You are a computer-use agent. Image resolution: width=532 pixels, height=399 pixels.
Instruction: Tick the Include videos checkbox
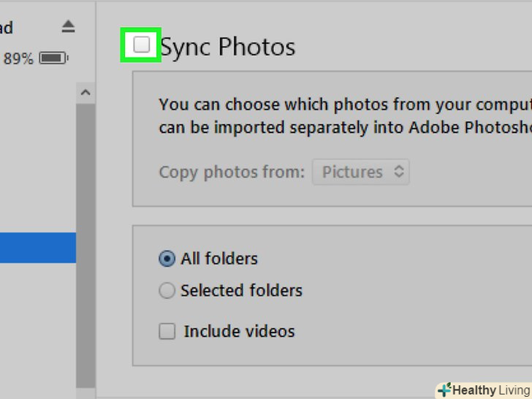coord(167,332)
